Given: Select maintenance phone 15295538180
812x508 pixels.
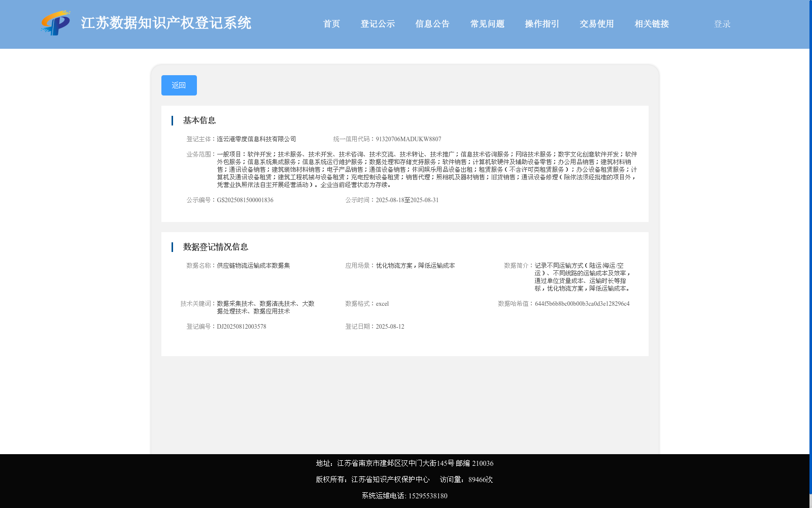Looking at the screenshot, I should point(428,496).
